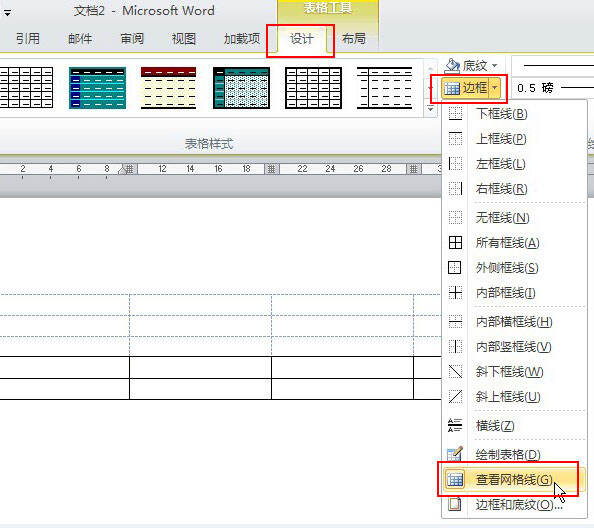Click the column marker near 20 on ruler
Image resolution: width=594 pixels, height=528 pixels.
click(x=271, y=169)
